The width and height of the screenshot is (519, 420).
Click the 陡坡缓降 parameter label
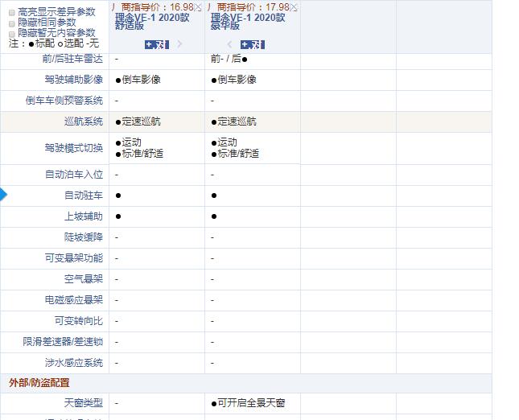[x=84, y=237]
